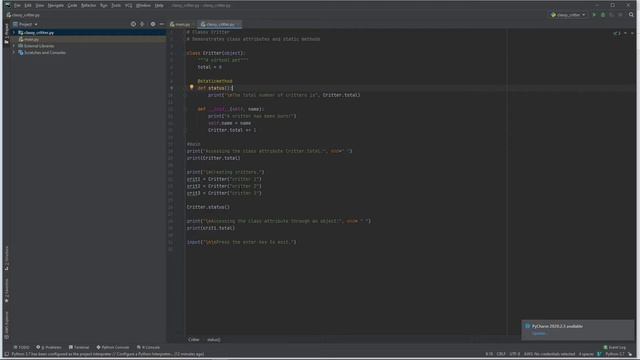640x360 pixels.
Task: Open the Navigate menu
Action: tap(56, 6)
